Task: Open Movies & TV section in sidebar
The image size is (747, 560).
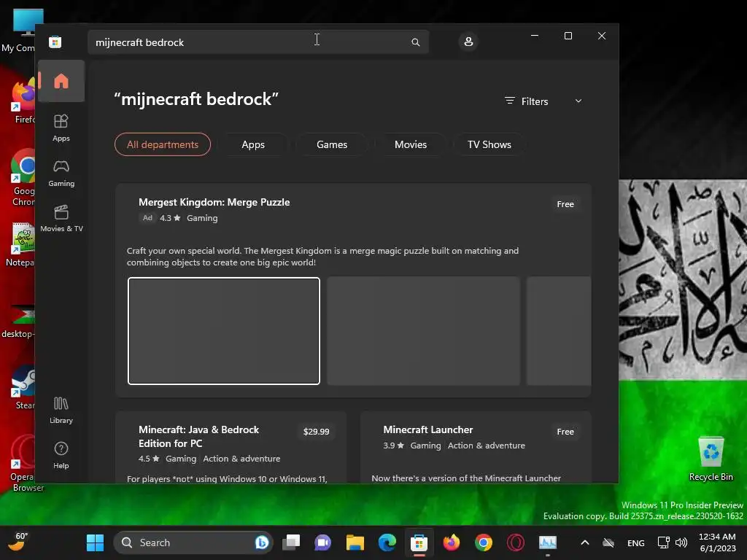Action: point(61,219)
